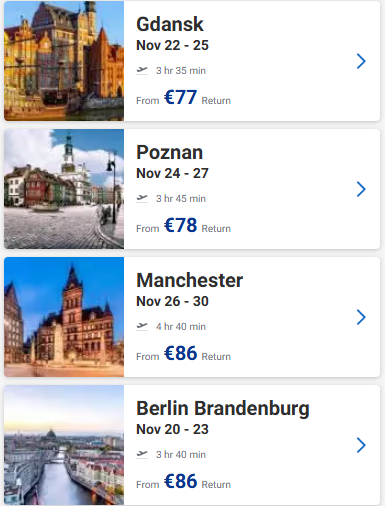Choose the €77 return fare
The width and height of the screenshot is (385, 506).
tap(180, 97)
